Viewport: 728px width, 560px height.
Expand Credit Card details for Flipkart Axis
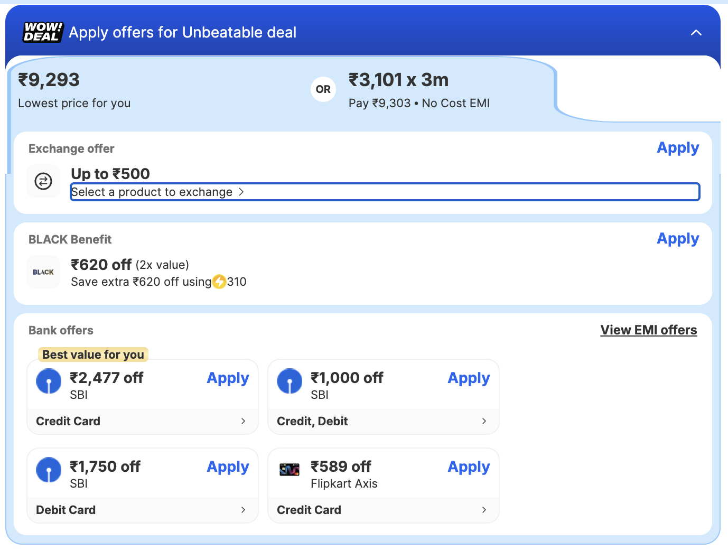[x=484, y=510]
